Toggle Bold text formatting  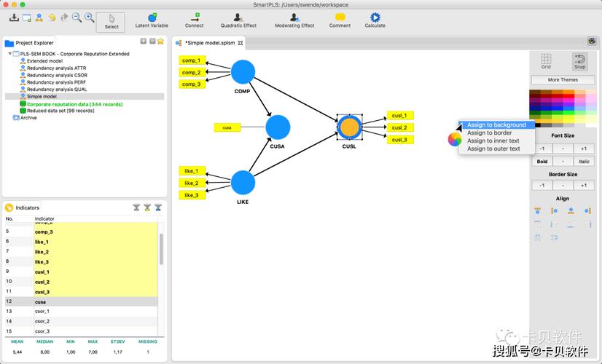tap(542, 162)
